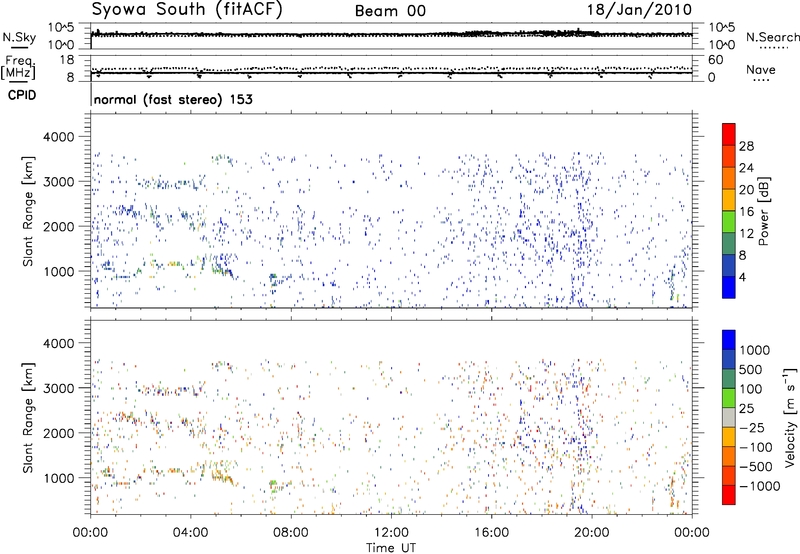This screenshot has height=554, width=800.
Task: Select the 'normal (fast stereo) 153' text
Action: (173, 99)
